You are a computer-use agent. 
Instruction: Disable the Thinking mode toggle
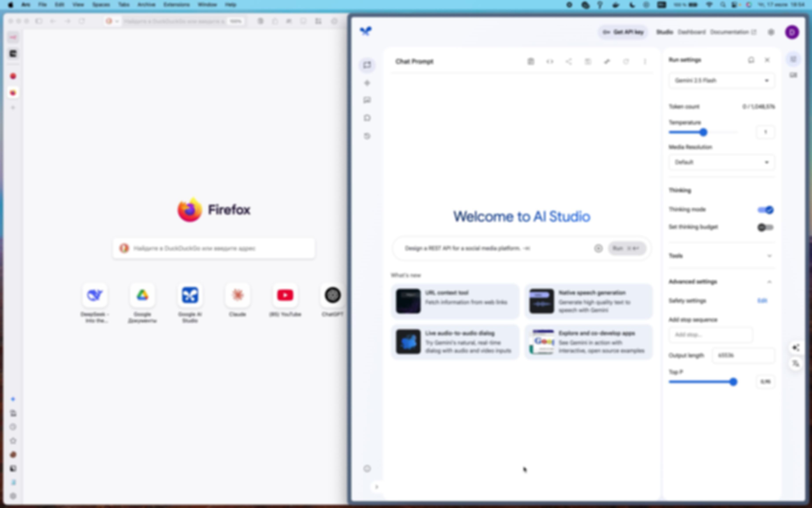pyautogui.click(x=765, y=210)
